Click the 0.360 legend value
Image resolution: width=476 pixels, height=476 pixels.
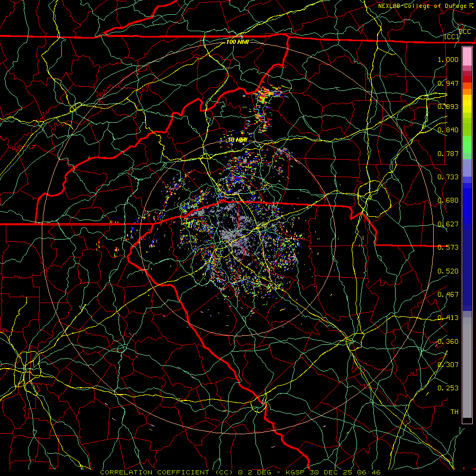click(x=448, y=342)
